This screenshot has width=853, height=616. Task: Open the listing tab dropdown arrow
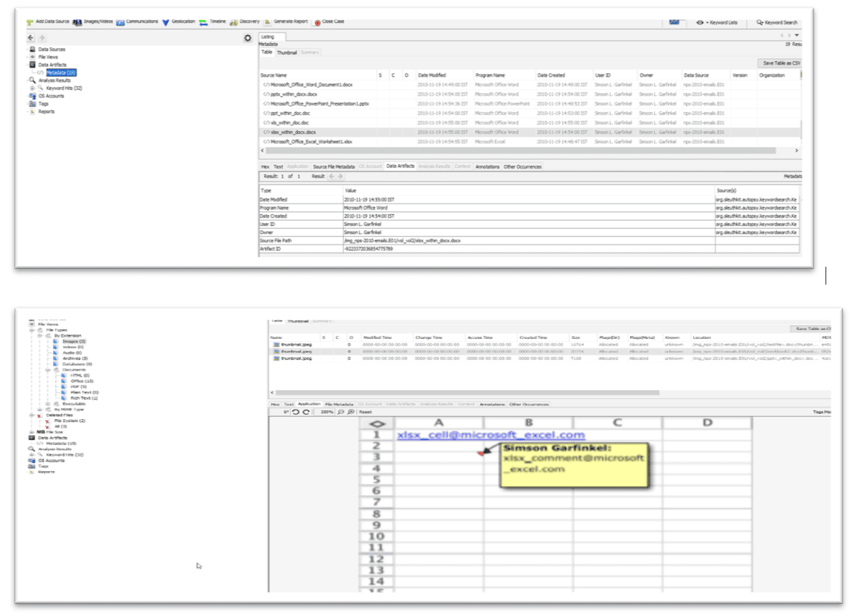[797, 36]
